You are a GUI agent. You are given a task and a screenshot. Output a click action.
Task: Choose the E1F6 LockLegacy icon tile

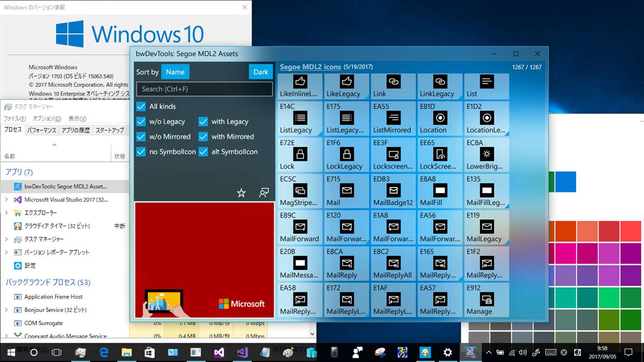coord(347,155)
